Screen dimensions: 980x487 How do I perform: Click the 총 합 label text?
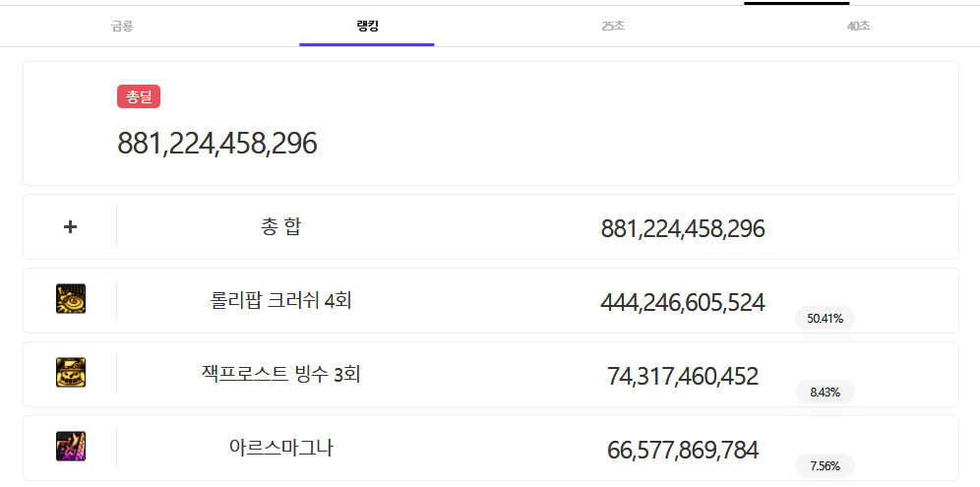tap(280, 227)
